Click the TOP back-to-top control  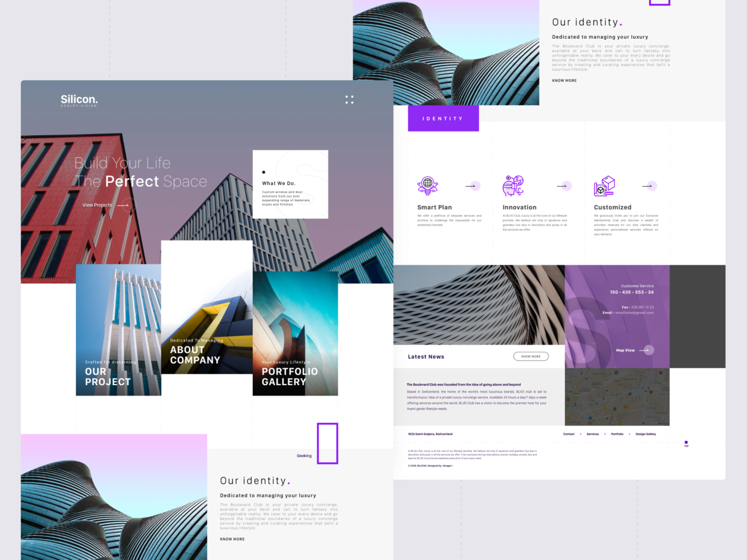[x=686, y=443]
